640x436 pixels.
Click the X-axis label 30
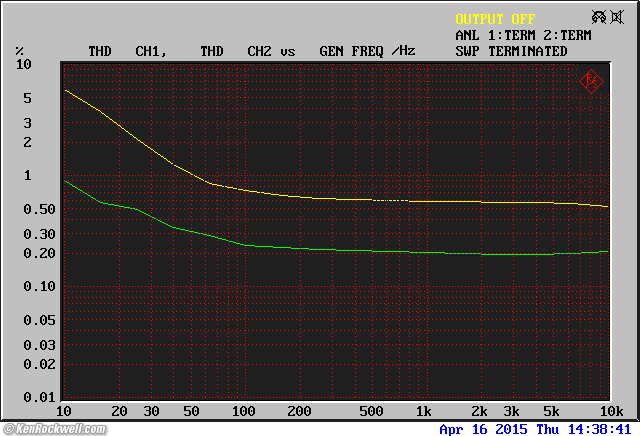(151, 411)
